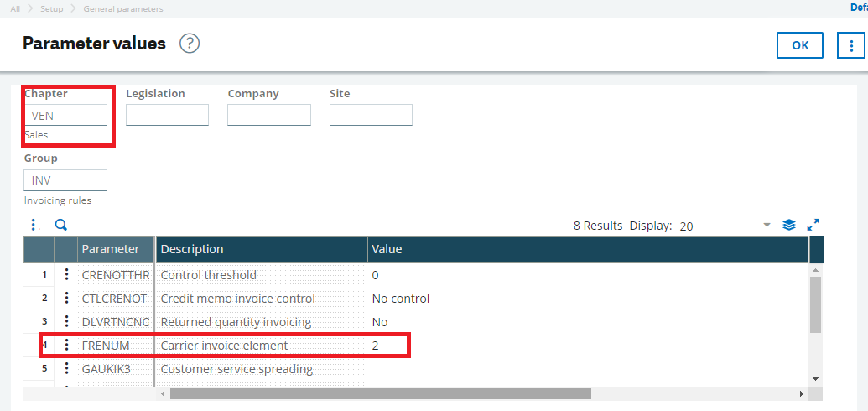Select the Carrier invoice element description
The height and width of the screenshot is (411, 868).
click(262, 345)
